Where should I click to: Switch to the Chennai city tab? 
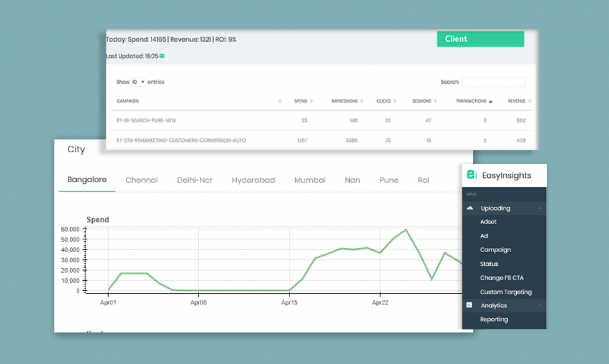coord(142,180)
